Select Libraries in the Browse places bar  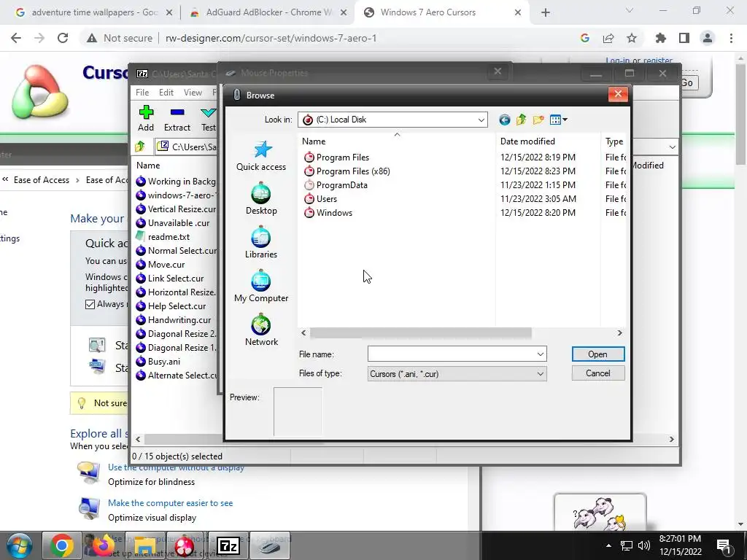[261, 243]
